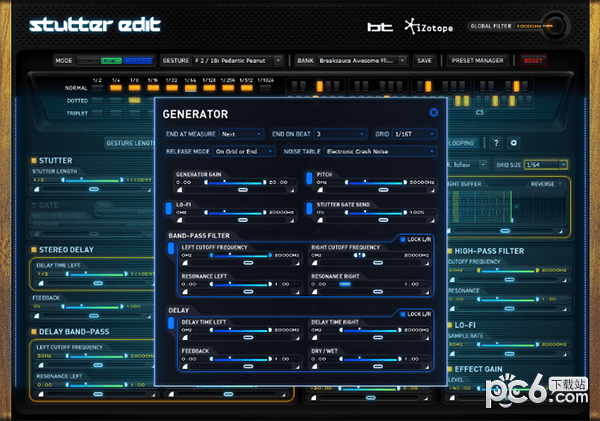This screenshot has width=600, height=421.
Task: Click the Gesture Length button
Action: coord(130,143)
